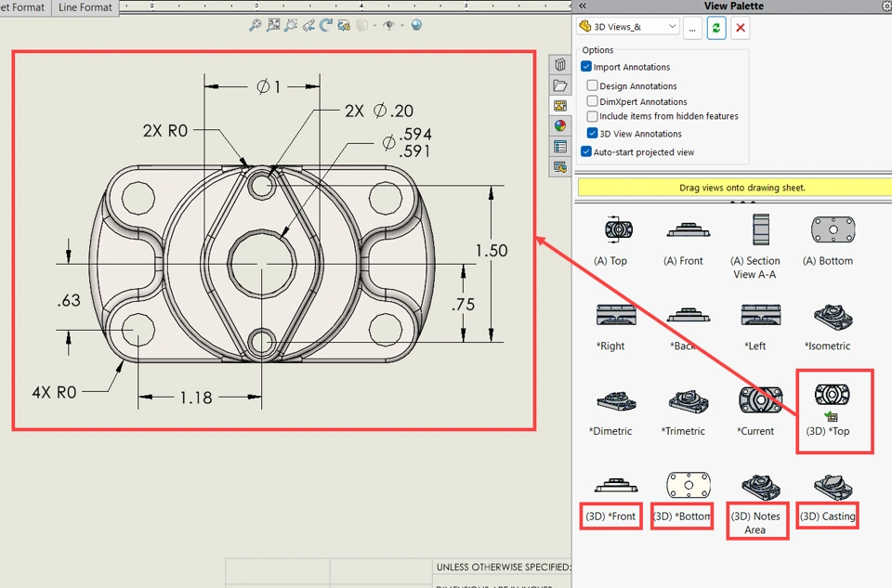This screenshot has height=588, width=892.
Task: Select the *Left view thumbnail
Action: pos(761,315)
